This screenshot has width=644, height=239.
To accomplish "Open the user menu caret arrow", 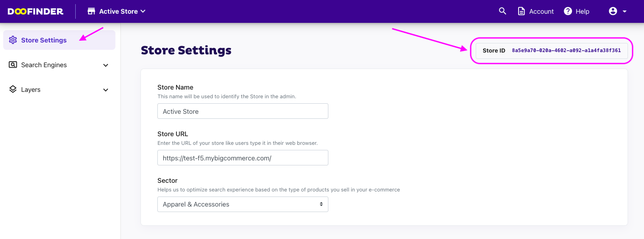I will point(625,11).
